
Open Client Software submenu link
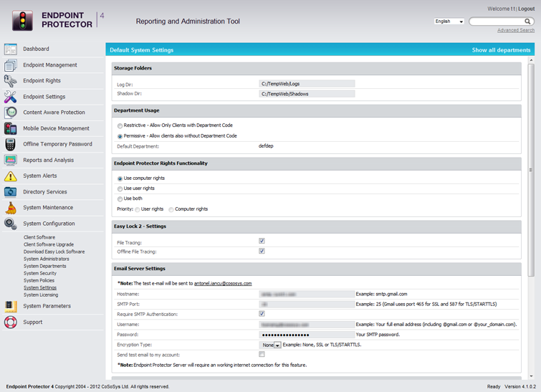point(39,237)
